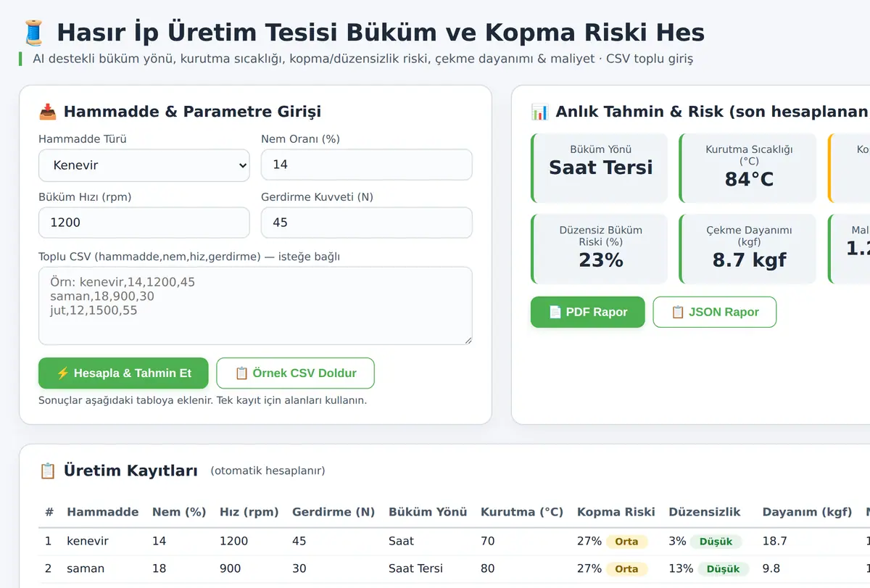Click the resize grip of CSV textarea

(468, 340)
